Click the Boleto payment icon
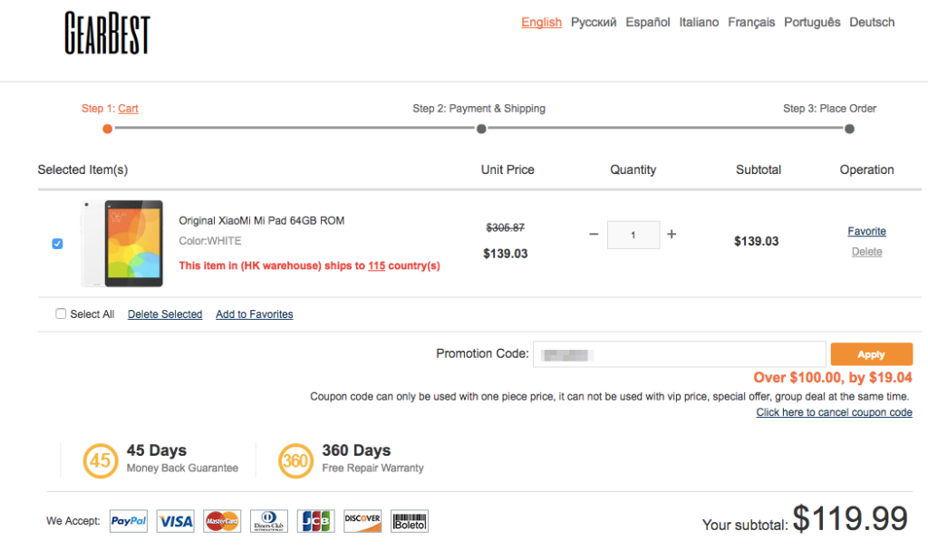 (410, 521)
